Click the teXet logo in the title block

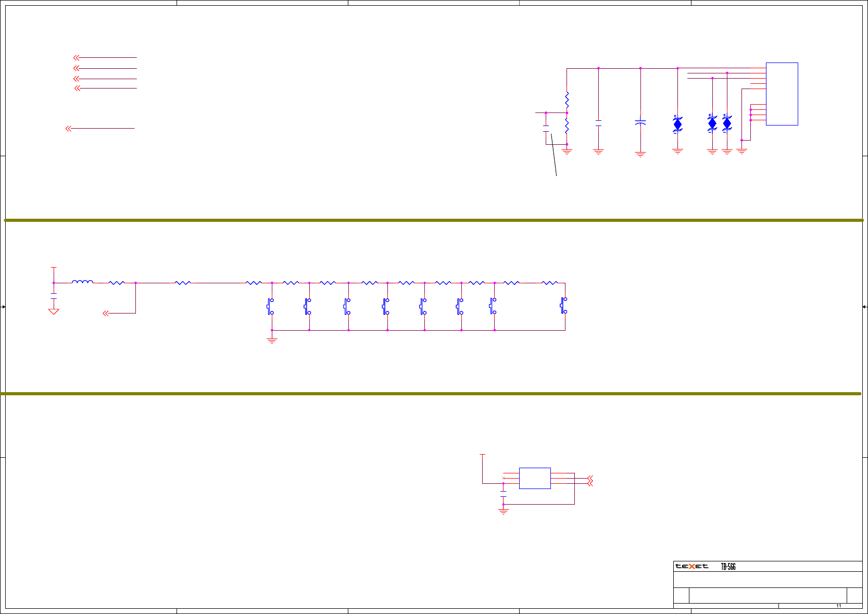click(x=692, y=566)
